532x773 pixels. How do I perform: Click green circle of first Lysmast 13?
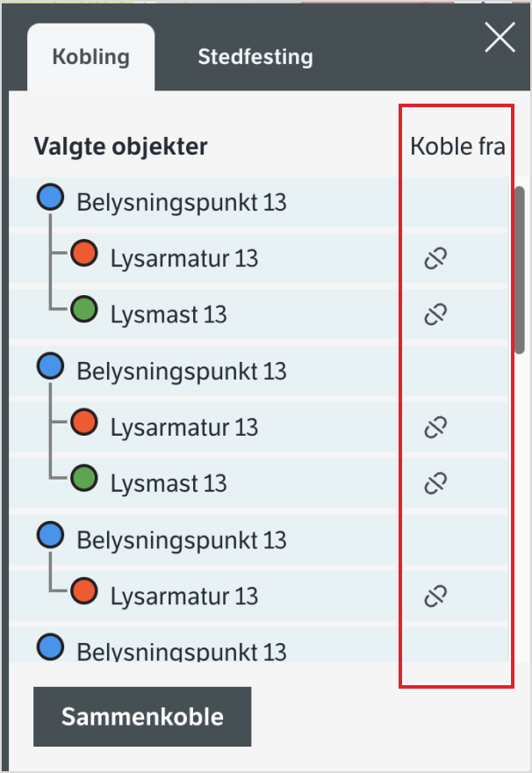point(84,310)
